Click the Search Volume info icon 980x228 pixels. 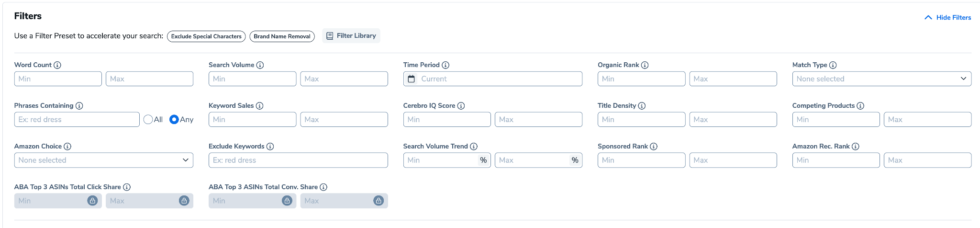click(260, 65)
